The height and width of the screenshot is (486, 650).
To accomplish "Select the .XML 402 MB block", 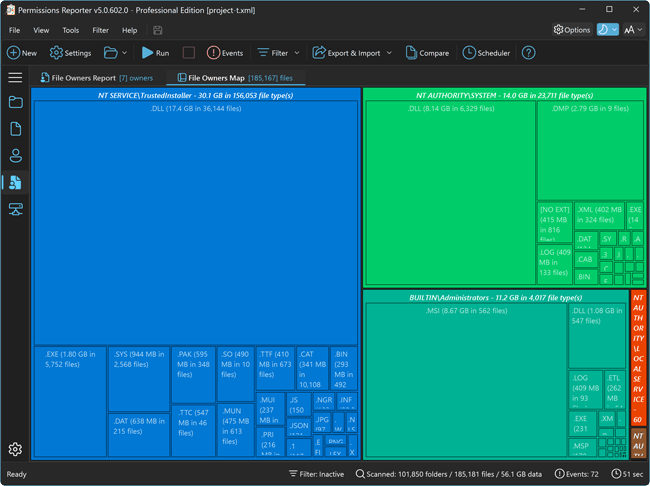I will [x=599, y=216].
